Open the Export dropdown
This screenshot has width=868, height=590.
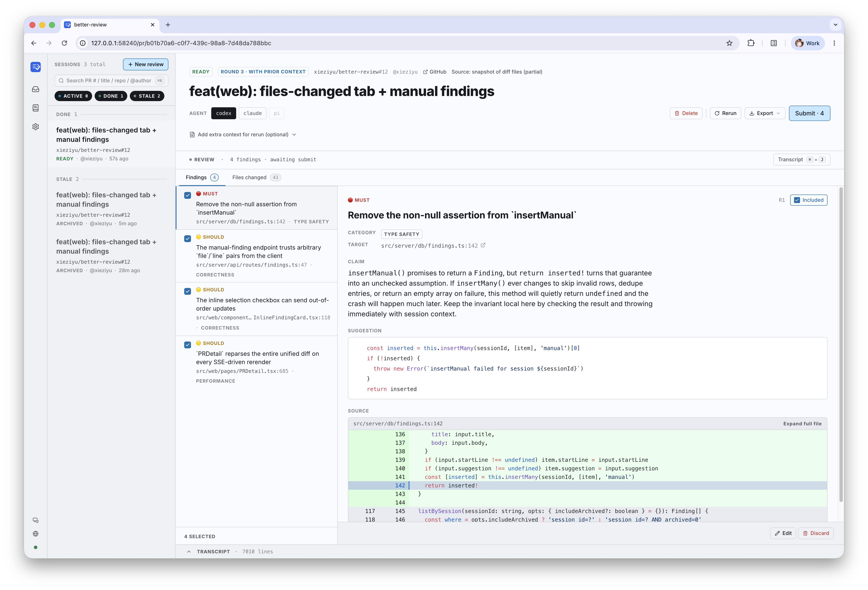pos(765,113)
